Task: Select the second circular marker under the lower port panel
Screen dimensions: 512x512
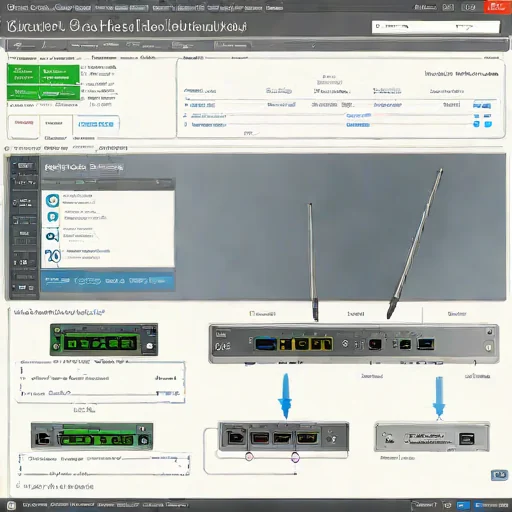Action: pyautogui.click(x=295, y=457)
